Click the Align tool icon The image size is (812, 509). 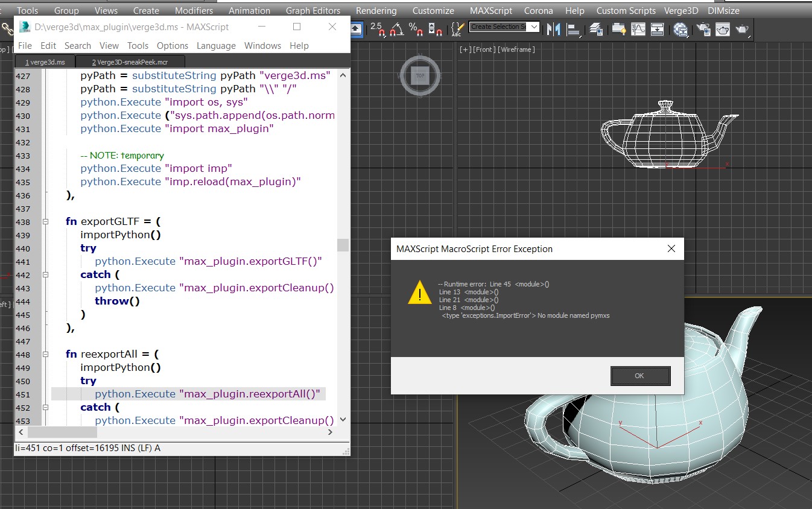tap(573, 29)
